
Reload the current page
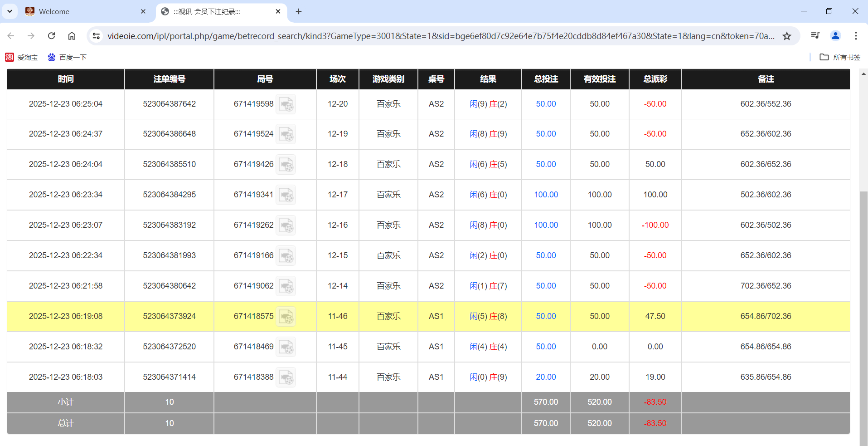(51, 35)
